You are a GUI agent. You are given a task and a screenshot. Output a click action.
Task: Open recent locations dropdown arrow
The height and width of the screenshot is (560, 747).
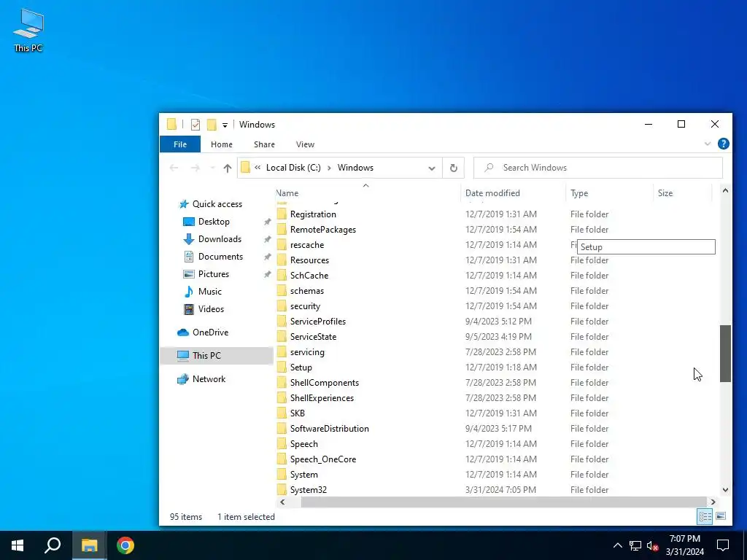pyautogui.click(x=212, y=168)
